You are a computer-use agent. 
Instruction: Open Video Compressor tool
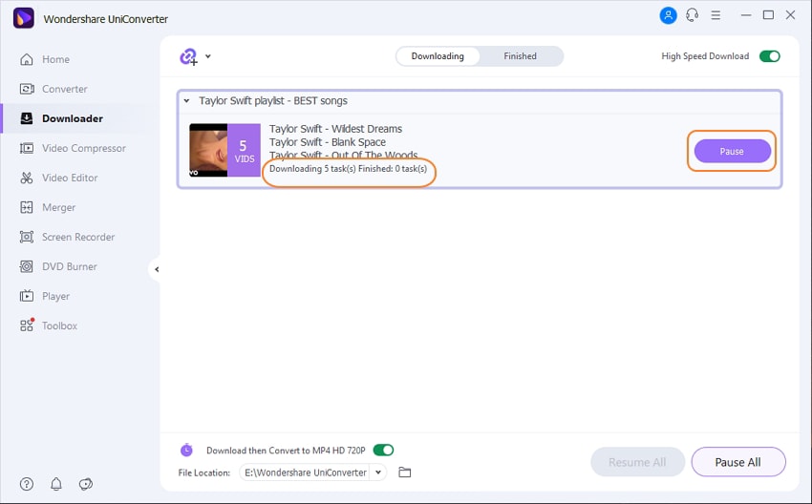tap(84, 148)
